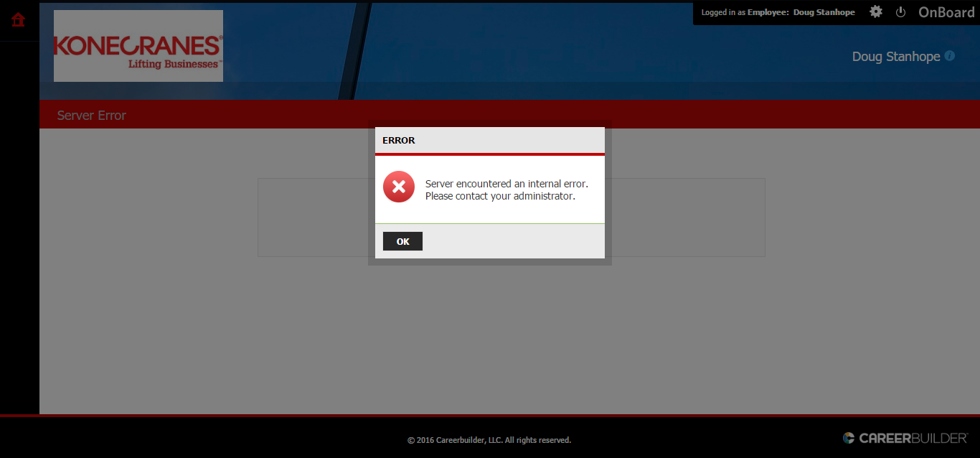Image resolution: width=980 pixels, height=458 pixels.
Task: Click the large Doug Stanhope name heading
Action: [x=895, y=57]
